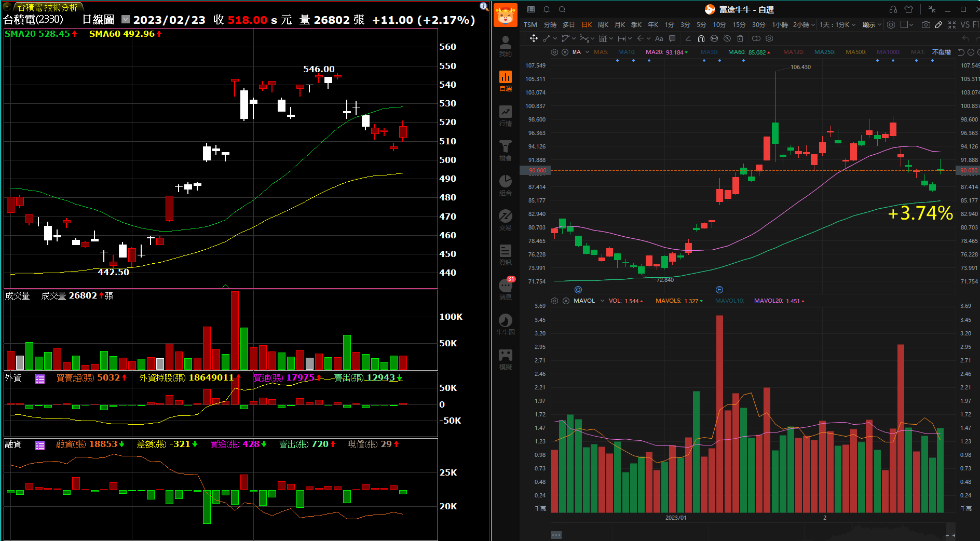Screen dimensions: 980x541
Task: Expand the MAVOL indicator dropdown
Action: click(x=602, y=301)
